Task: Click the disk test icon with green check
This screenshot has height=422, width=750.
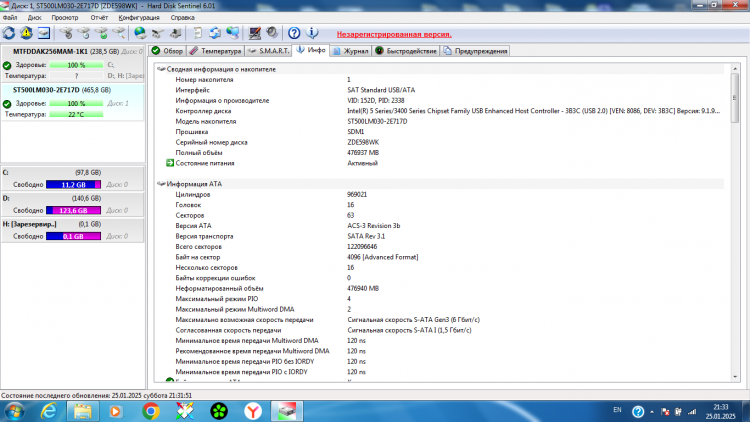Action: coord(101,33)
